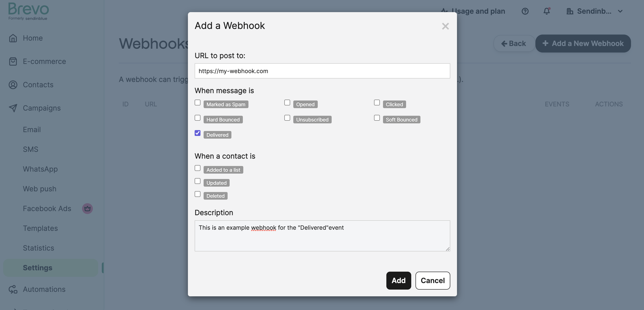Viewport: 644px width, 310px height.
Task: Enable the Opened event checkbox
Action: coord(287,103)
